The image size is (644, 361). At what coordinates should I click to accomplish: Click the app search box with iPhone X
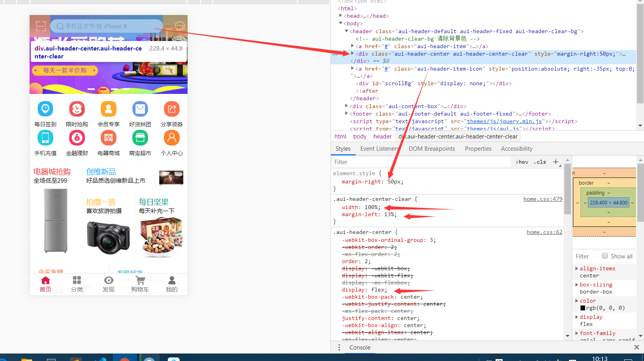107,26
